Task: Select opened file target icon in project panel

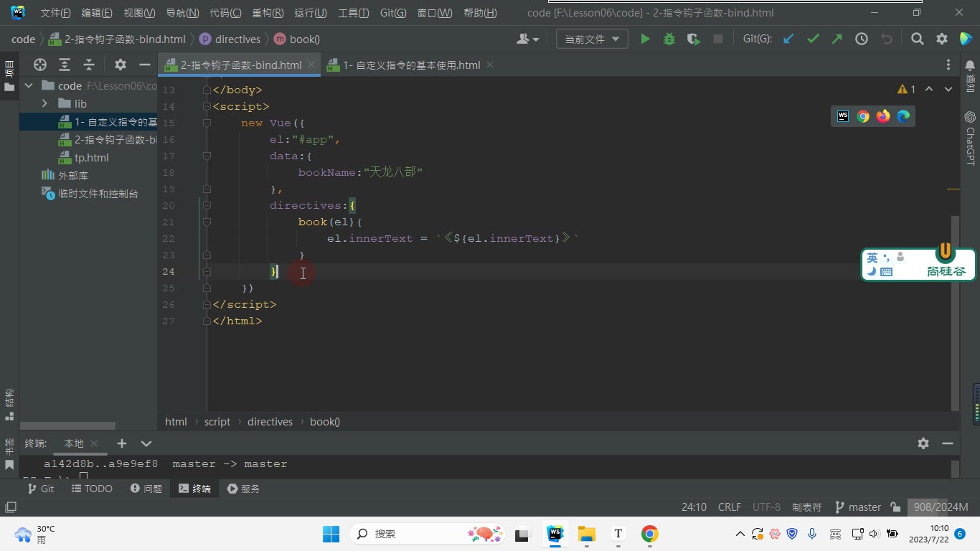Action: pyautogui.click(x=40, y=65)
